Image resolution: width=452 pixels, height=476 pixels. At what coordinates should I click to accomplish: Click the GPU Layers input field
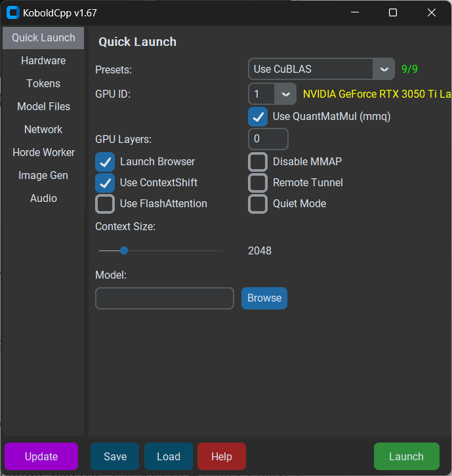tap(268, 139)
